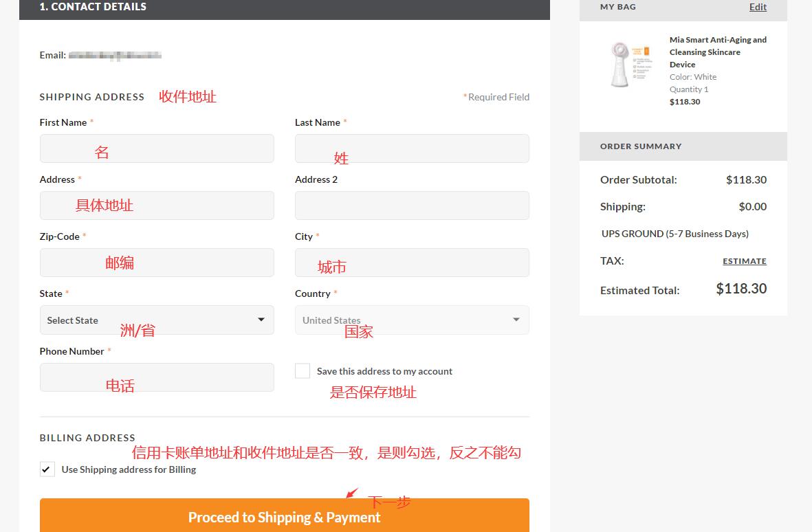Click the State dropdown arrow icon

click(261, 320)
